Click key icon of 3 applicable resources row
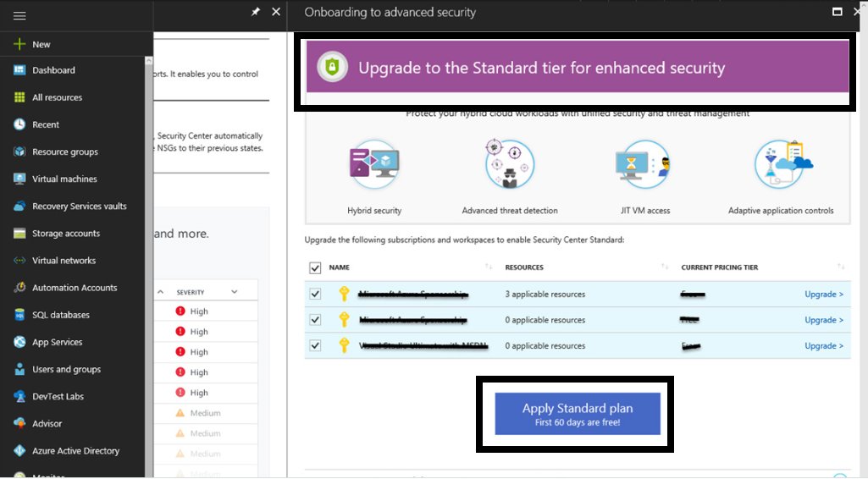The height and width of the screenshot is (479, 868). (x=345, y=294)
